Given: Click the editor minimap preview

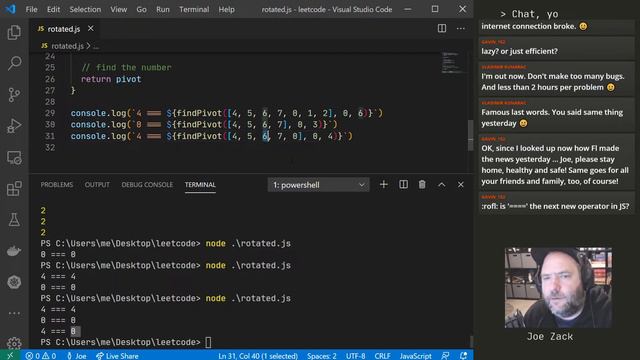Looking at the screenshot, I should pyautogui.click(x=451, y=62).
